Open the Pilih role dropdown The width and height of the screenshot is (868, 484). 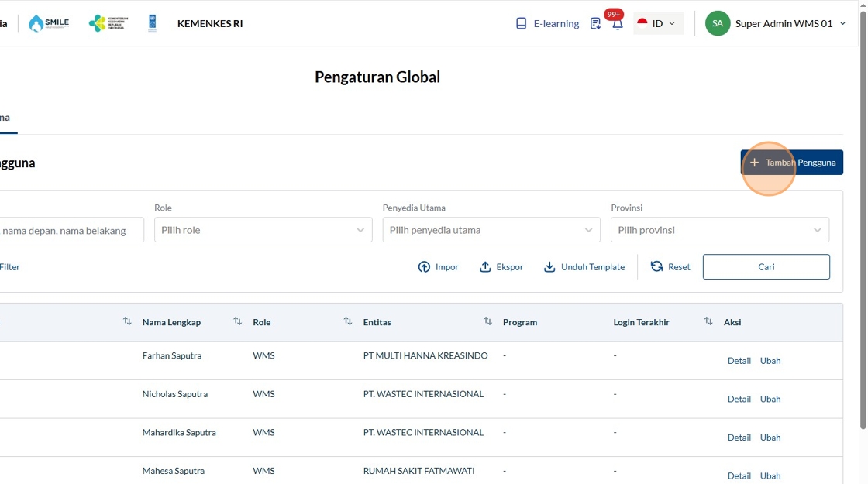pyautogui.click(x=263, y=230)
